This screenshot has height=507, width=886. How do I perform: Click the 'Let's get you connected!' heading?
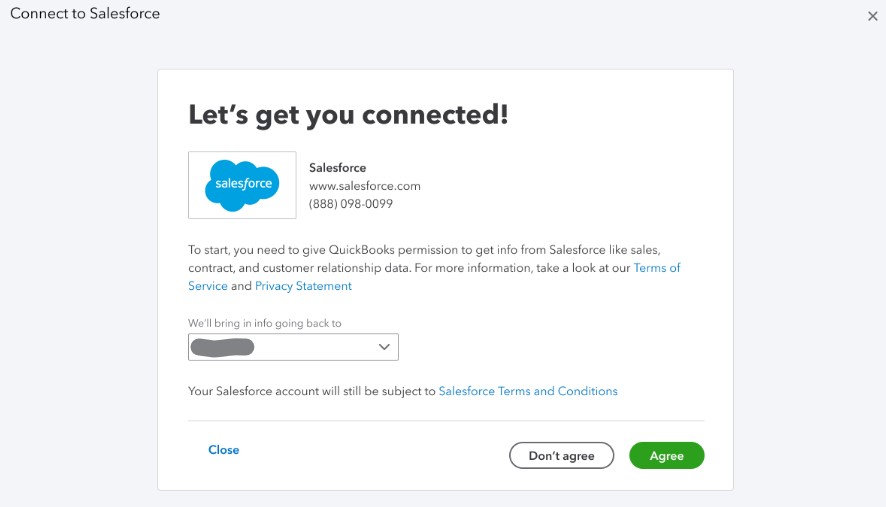348,115
